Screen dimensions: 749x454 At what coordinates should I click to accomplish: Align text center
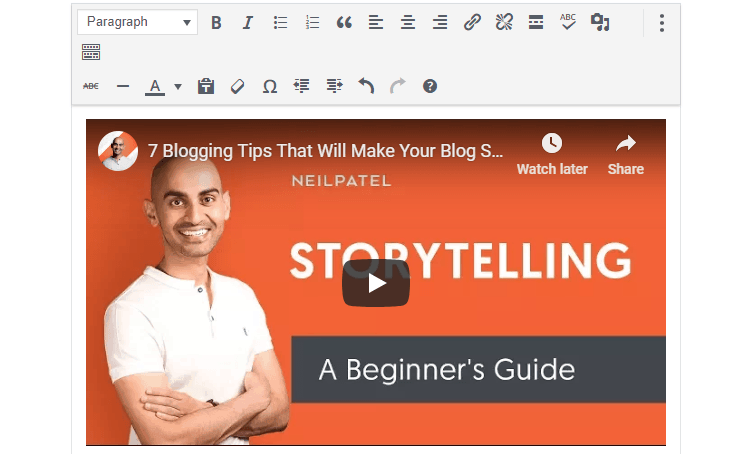(408, 22)
